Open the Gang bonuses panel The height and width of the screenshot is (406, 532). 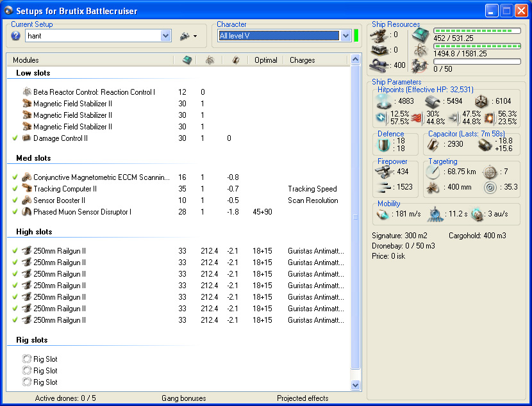183,398
